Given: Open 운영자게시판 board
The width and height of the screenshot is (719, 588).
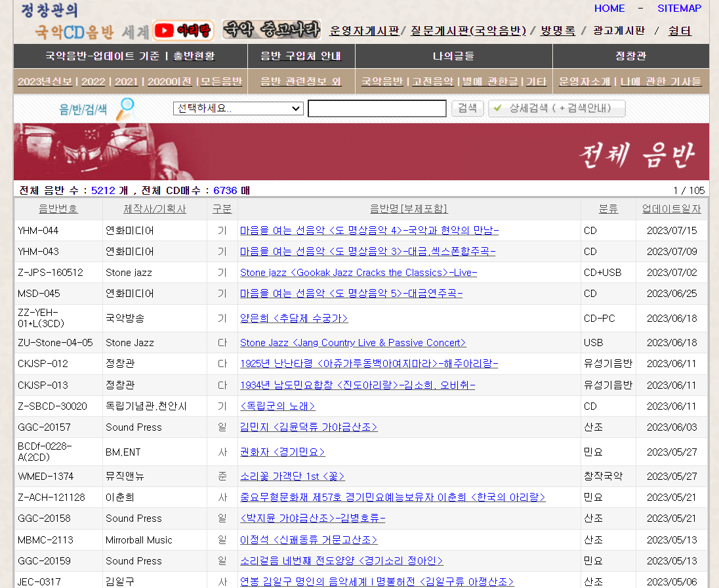Looking at the screenshot, I should coord(363,31).
